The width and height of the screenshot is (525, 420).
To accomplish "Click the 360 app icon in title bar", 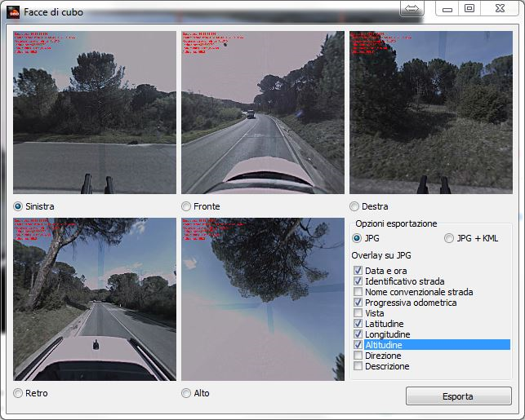I will 13,12.
